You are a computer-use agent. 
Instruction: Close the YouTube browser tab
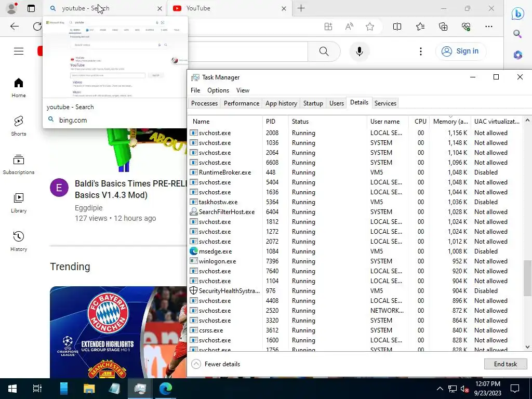point(284,8)
